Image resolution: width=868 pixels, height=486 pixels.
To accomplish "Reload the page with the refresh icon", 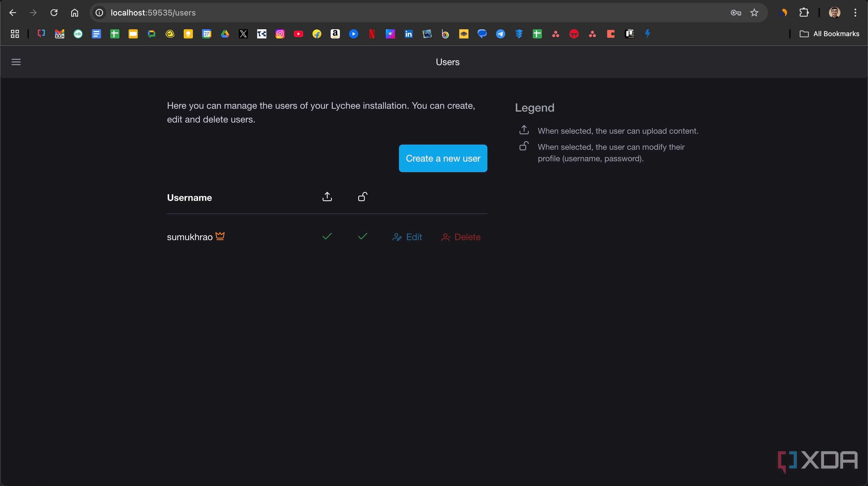I will tap(54, 13).
